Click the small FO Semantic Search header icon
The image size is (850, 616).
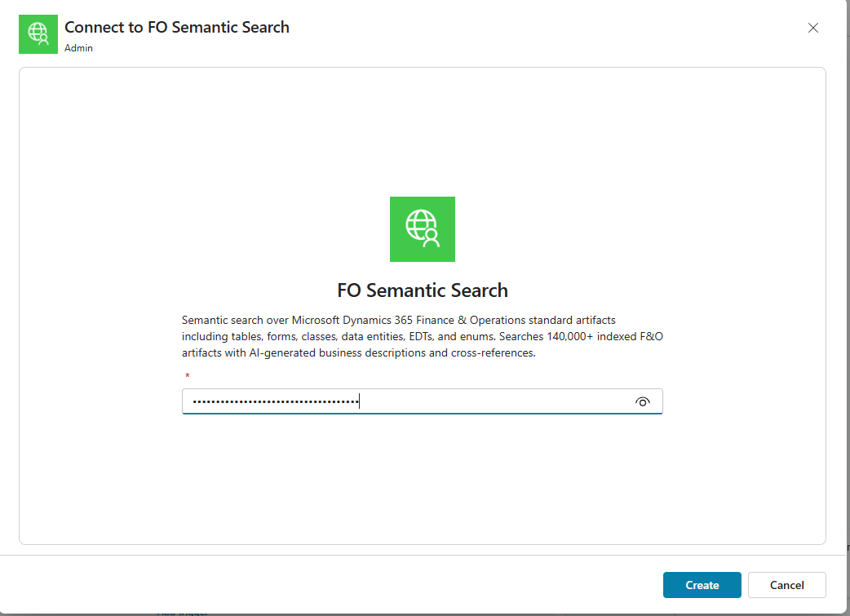click(x=38, y=34)
